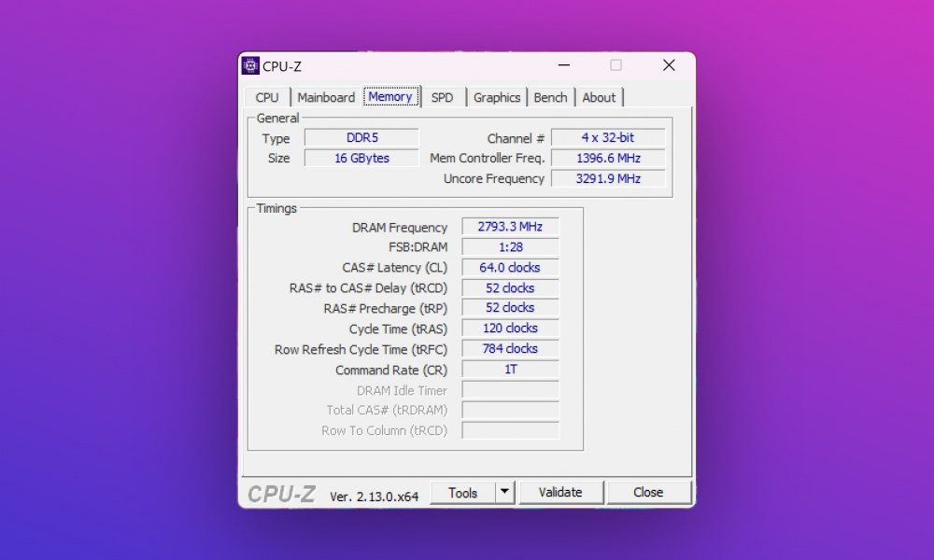Select the Uncore Frequency value field
Screen dimensions: 934x560
[608, 178]
